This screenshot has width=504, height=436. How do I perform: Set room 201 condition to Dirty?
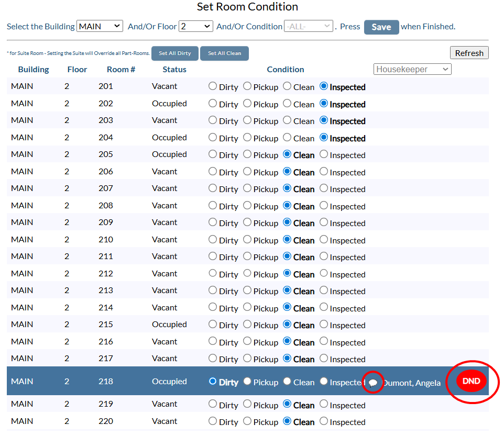click(213, 86)
